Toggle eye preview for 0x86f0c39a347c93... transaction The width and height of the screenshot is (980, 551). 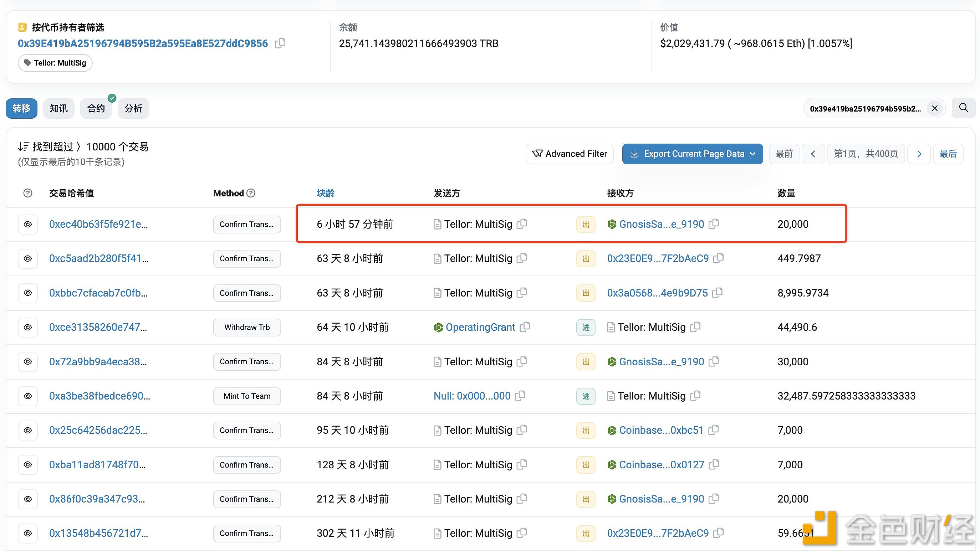(28, 499)
